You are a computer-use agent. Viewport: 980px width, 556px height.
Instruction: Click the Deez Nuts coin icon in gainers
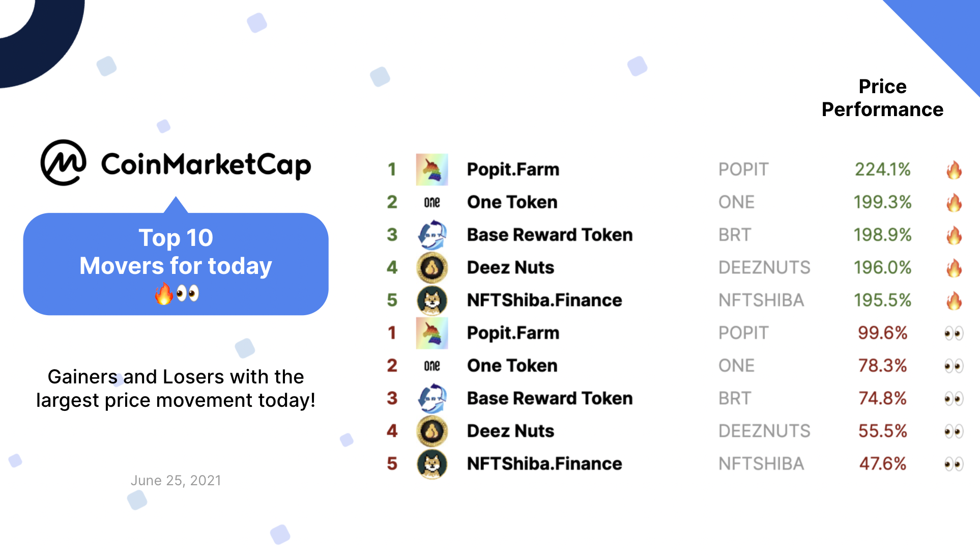tap(432, 268)
